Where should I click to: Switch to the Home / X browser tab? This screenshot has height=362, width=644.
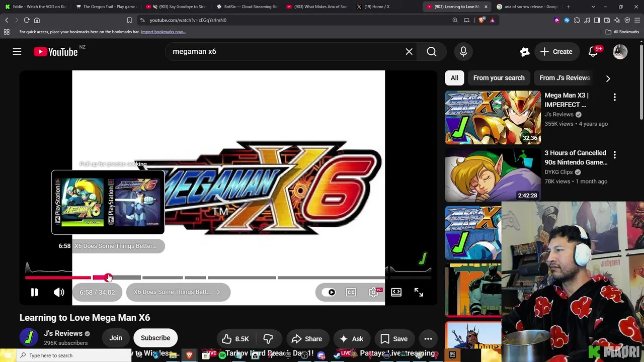387,7
